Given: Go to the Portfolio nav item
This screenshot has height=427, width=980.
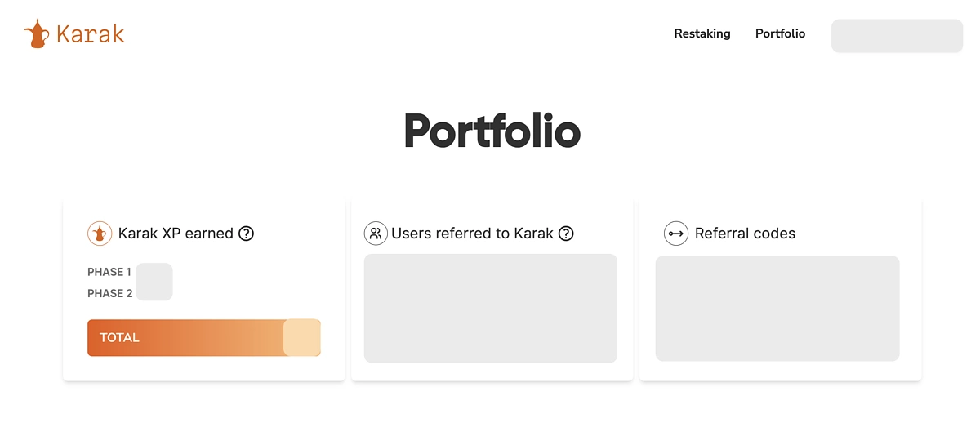Looking at the screenshot, I should pyautogui.click(x=780, y=33).
